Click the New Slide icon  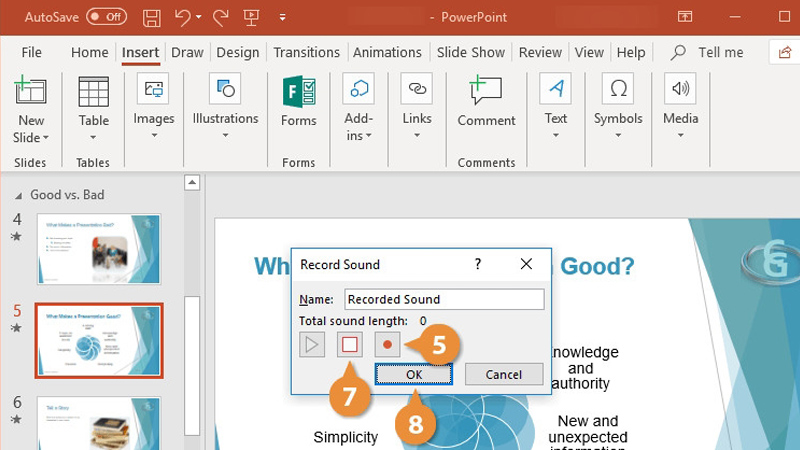[31, 90]
